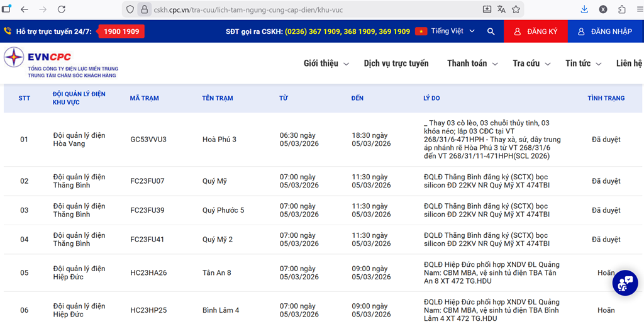Open the Tin tức menu
The height and width of the screenshot is (324, 644).
pyautogui.click(x=582, y=64)
